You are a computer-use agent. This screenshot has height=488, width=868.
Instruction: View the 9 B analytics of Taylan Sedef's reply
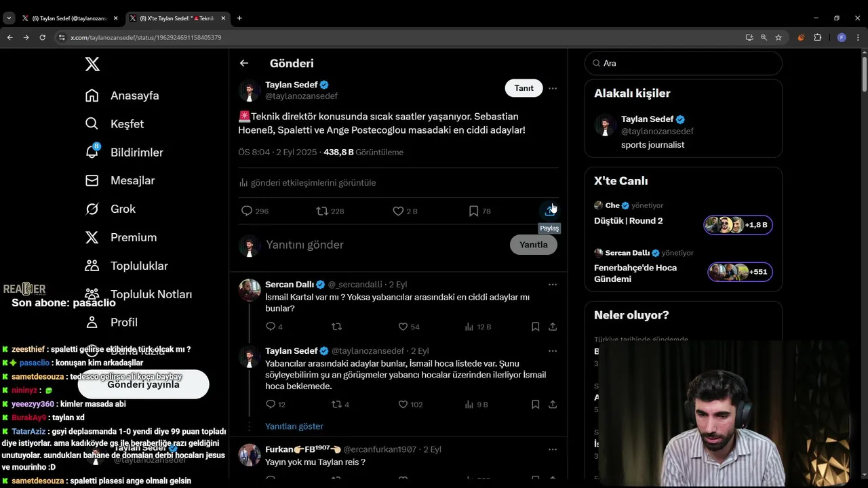(x=476, y=405)
